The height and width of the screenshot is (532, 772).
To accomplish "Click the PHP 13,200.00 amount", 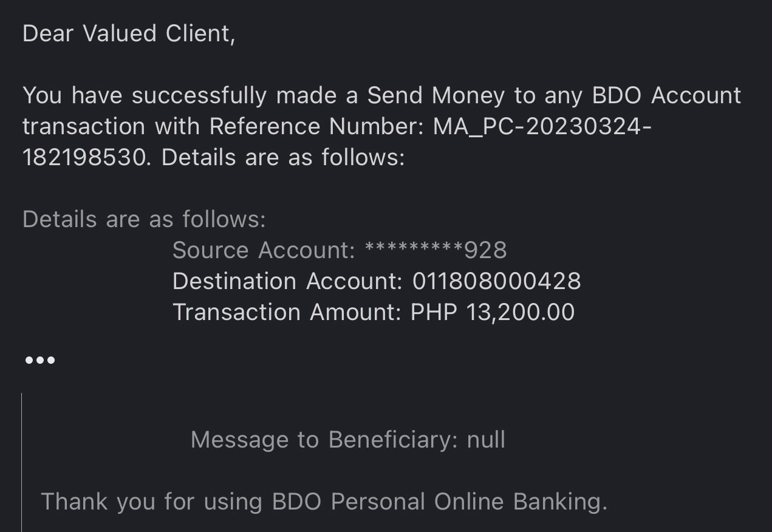I will pyautogui.click(x=492, y=312).
